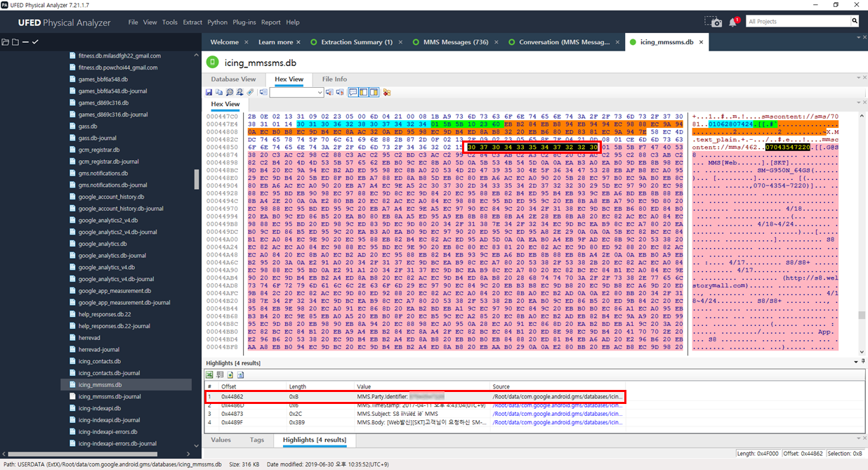Switch to Database View tab
The width and height of the screenshot is (868, 470).
233,79
